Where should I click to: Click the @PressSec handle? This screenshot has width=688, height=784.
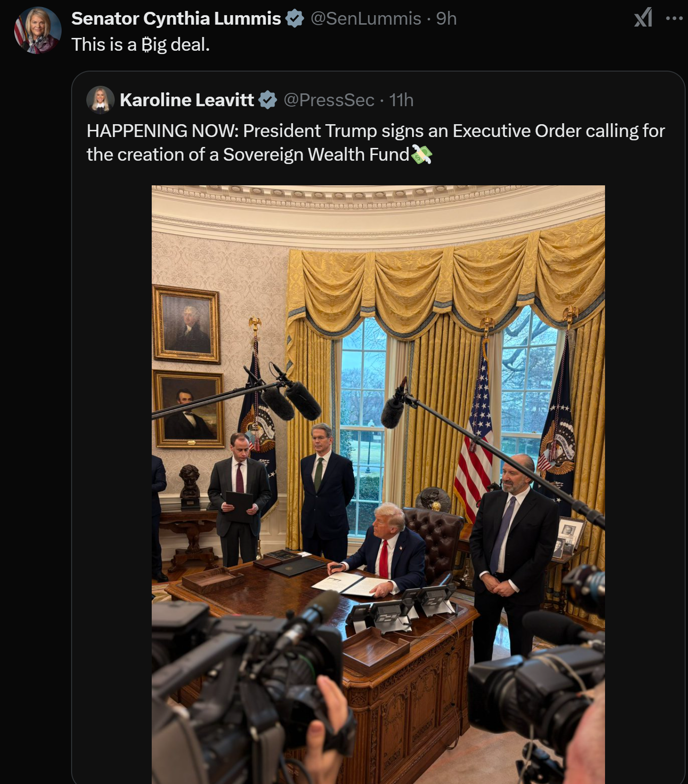click(329, 100)
